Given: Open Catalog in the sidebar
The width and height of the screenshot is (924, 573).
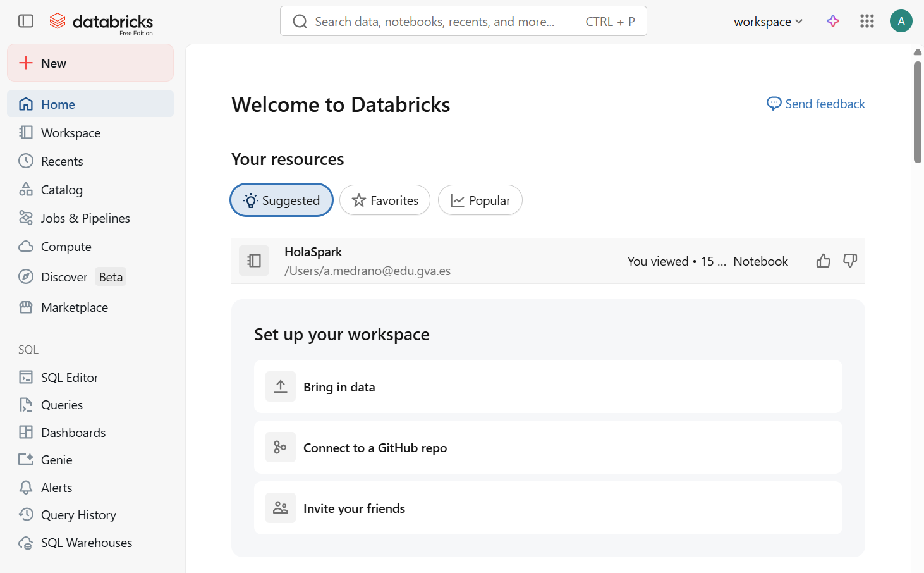Looking at the screenshot, I should pyautogui.click(x=90, y=189).
